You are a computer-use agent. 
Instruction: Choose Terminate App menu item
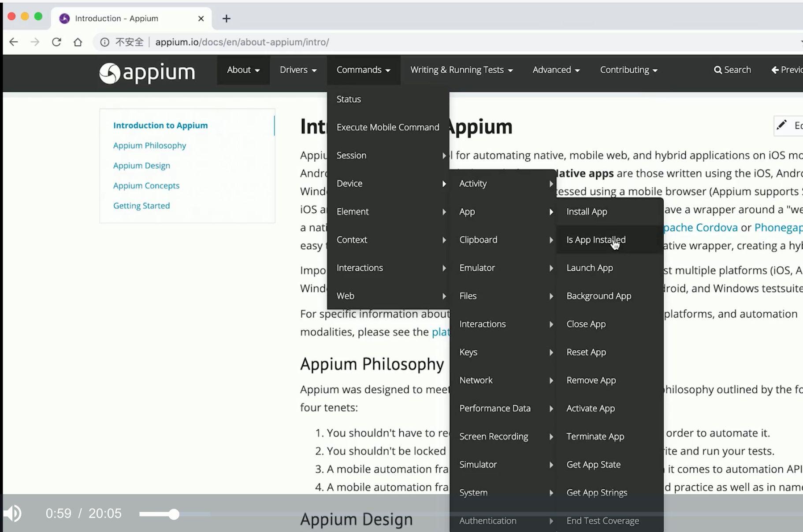click(x=610, y=436)
